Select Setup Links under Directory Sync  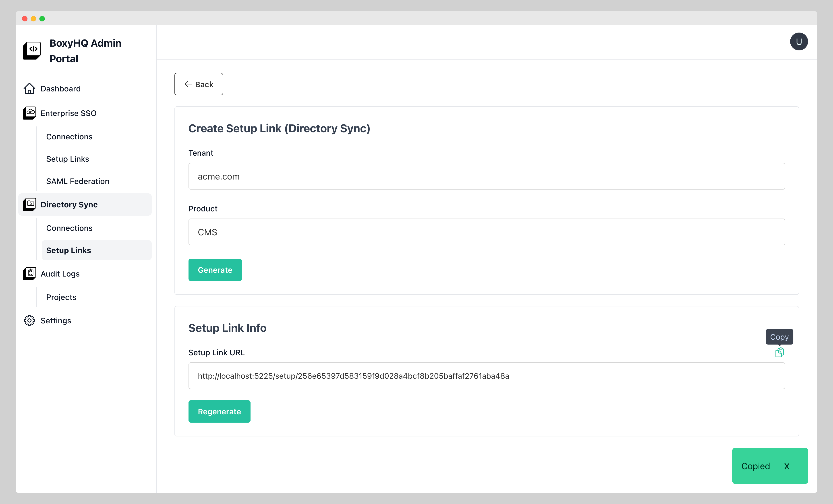point(69,250)
